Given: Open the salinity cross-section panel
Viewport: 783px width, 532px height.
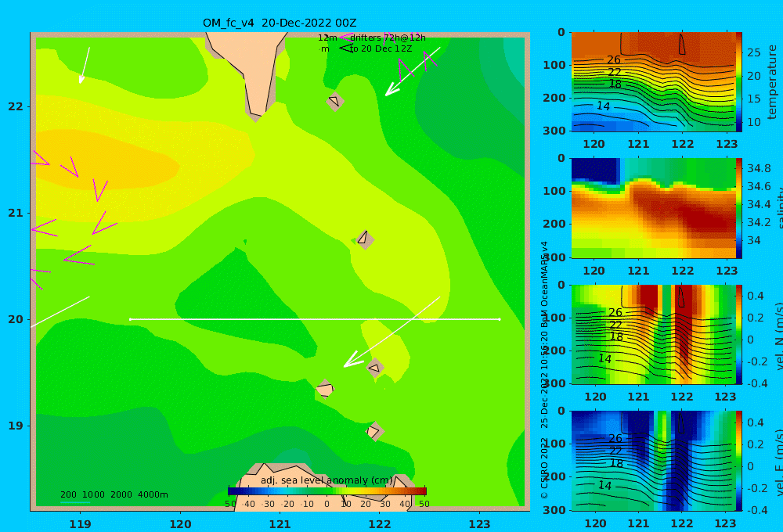Looking at the screenshot, I should tap(654, 208).
